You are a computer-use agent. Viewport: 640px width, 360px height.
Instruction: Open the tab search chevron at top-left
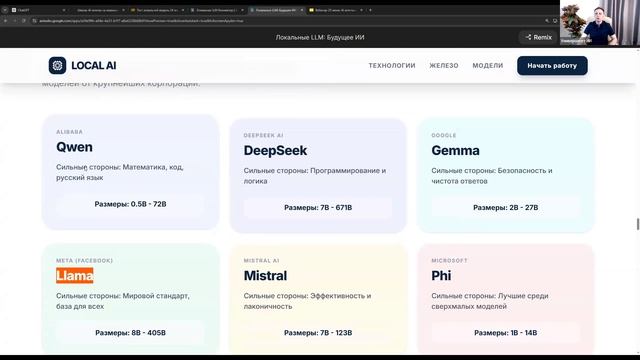(x=5, y=10)
